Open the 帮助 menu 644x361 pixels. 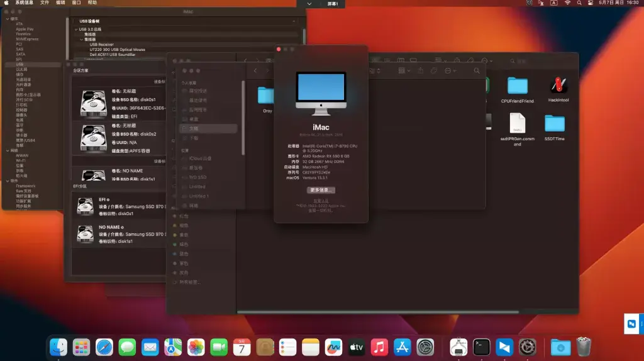coord(92,3)
